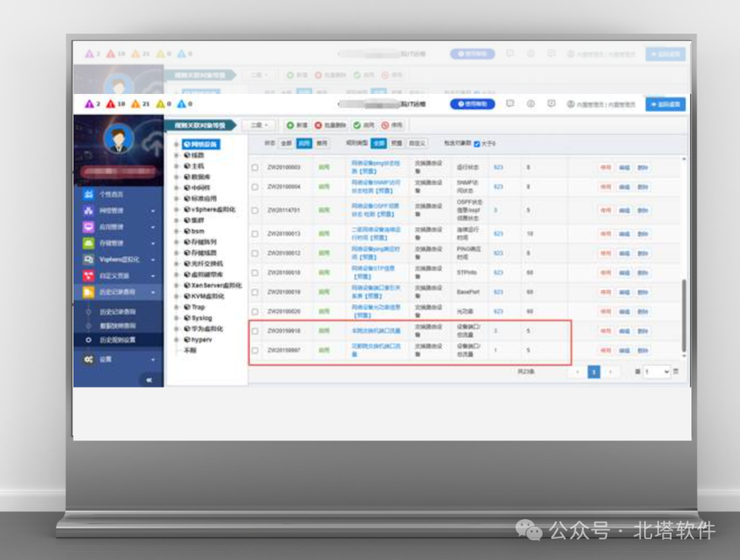The width and height of the screenshot is (740, 560).
Task: Click the blue alarm triangle icon
Action: coord(181,104)
